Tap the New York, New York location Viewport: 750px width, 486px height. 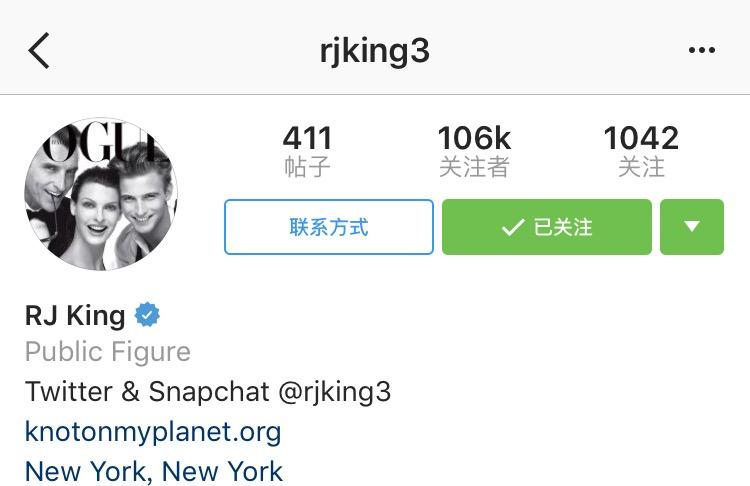154,472
